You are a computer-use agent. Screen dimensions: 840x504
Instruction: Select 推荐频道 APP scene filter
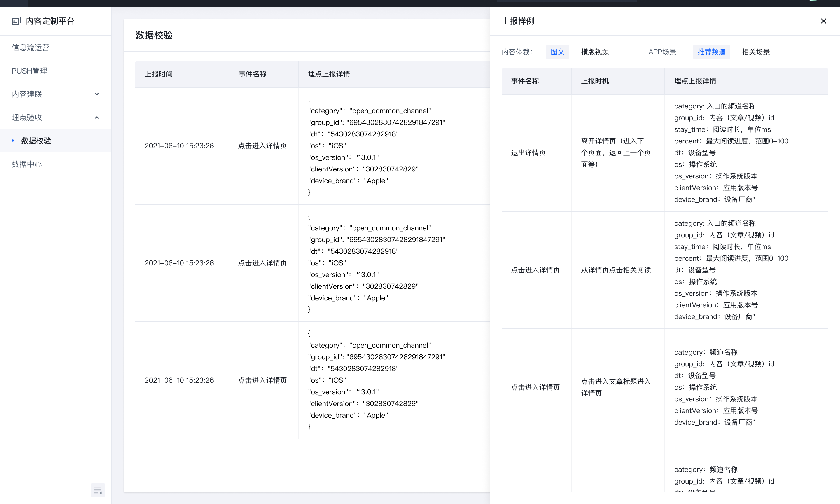pyautogui.click(x=711, y=52)
